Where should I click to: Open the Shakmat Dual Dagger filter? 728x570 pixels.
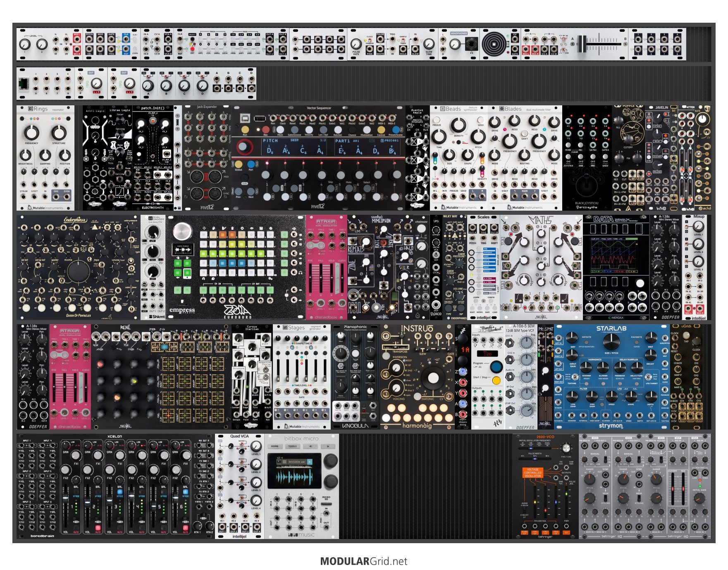pos(153,267)
